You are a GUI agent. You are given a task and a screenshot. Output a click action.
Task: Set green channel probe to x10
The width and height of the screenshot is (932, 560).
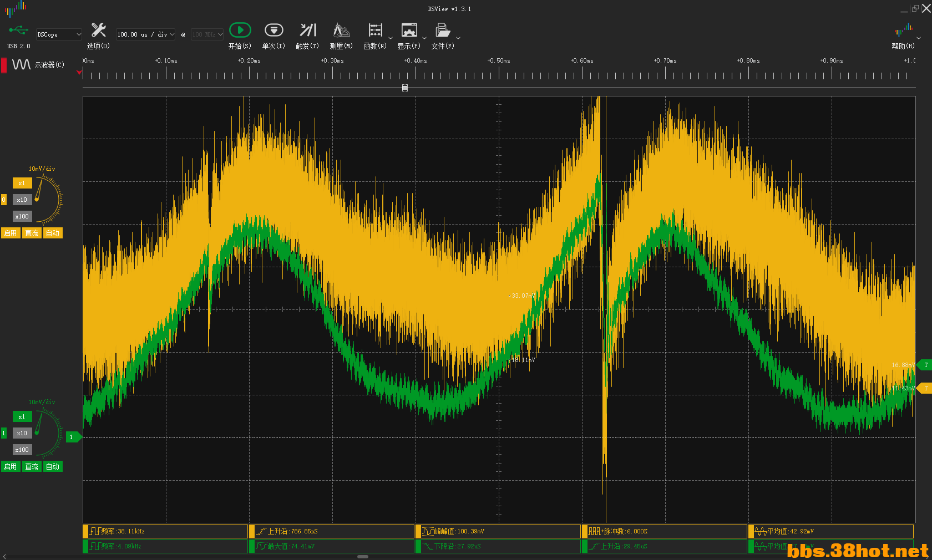(x=22, y=433)
